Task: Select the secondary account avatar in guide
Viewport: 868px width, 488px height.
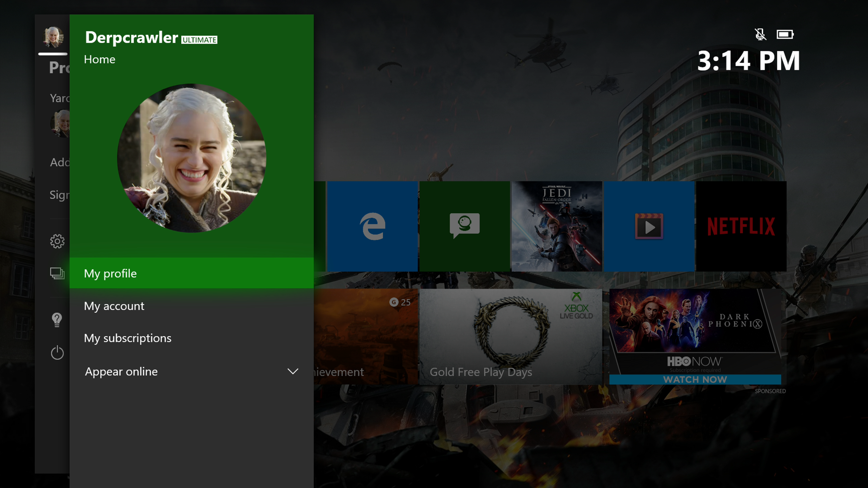Action: coord(60,124)
